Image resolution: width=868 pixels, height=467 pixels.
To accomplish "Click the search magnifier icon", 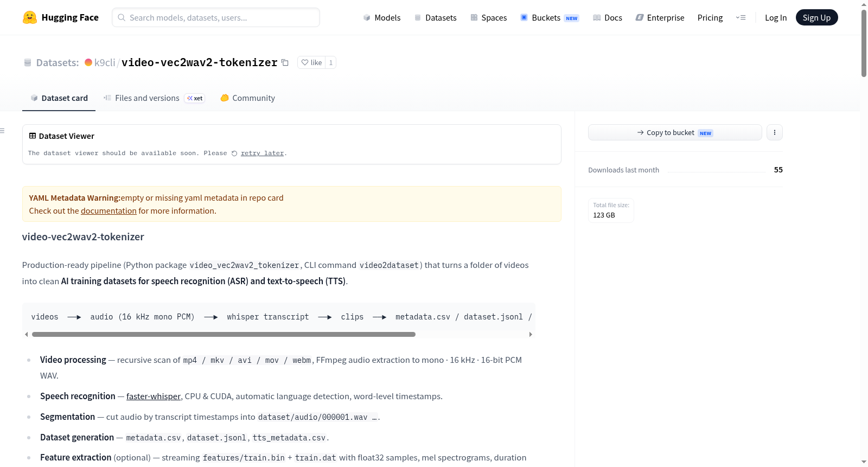I will point(122,17).
